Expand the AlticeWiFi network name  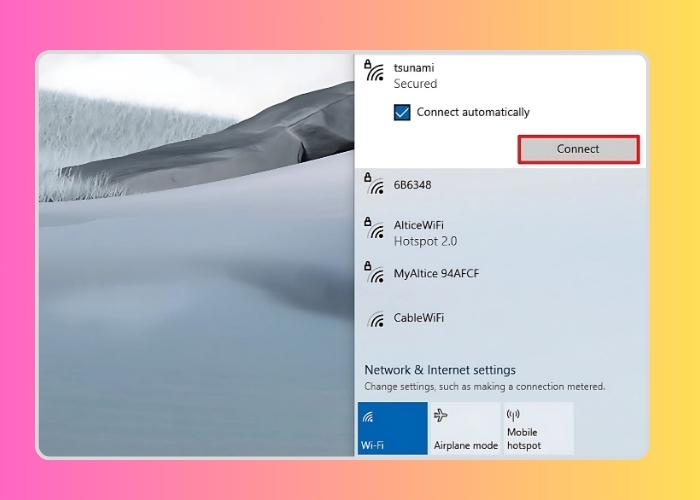click(418, 225)
